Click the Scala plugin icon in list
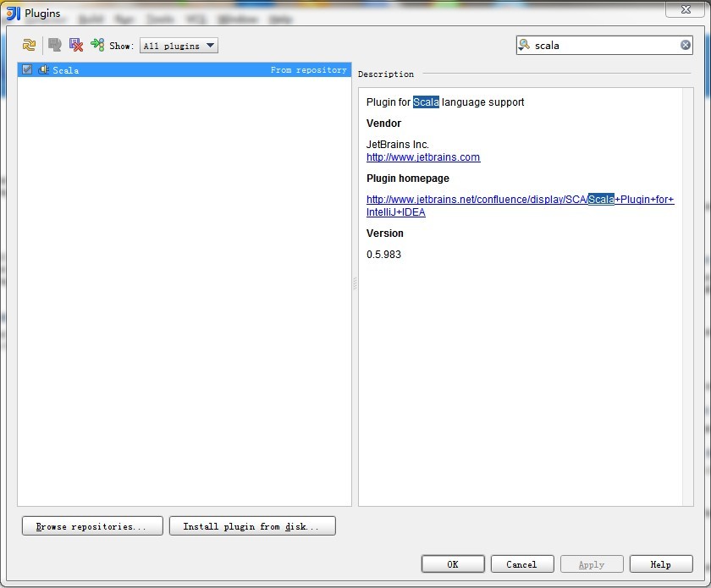The height and width of the screenshot is (588, 711). click(43, 70)
